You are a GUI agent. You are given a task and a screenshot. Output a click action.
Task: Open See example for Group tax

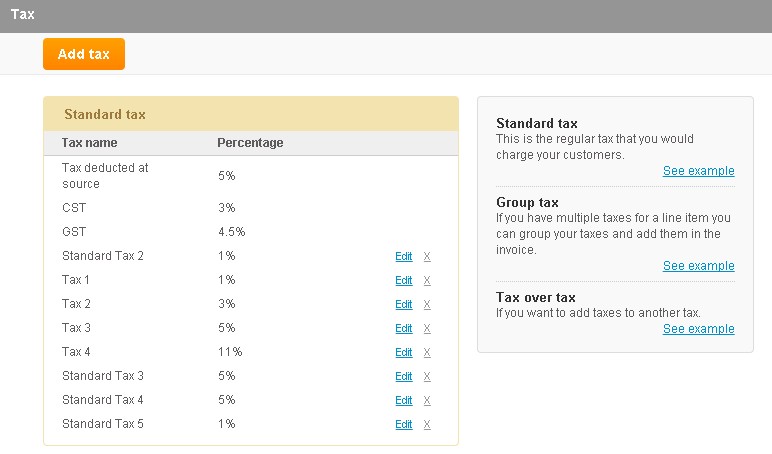click(x=699, y=266)
